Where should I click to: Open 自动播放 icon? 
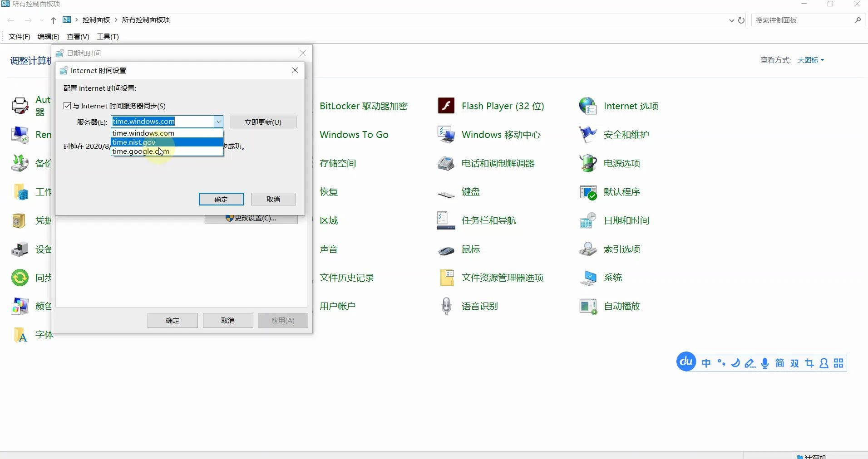[588, 306]
